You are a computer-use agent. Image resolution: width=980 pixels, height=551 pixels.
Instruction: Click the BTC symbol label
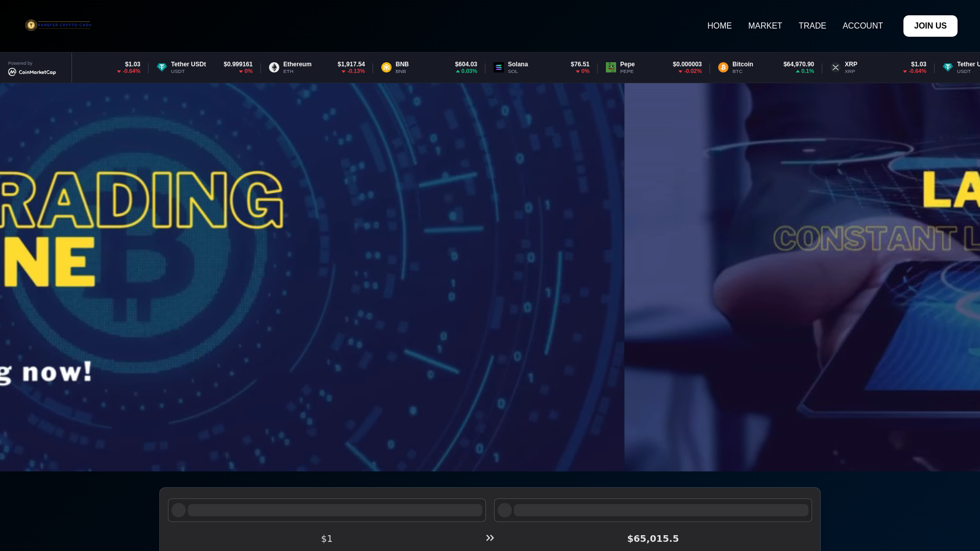point(738,71)
